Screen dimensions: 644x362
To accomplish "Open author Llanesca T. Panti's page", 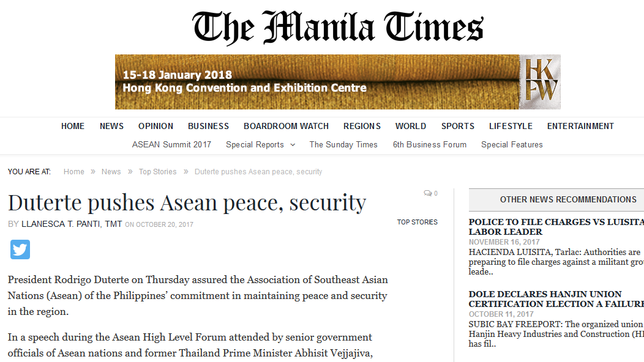I will pyautogui.click(x=72, y=224).
